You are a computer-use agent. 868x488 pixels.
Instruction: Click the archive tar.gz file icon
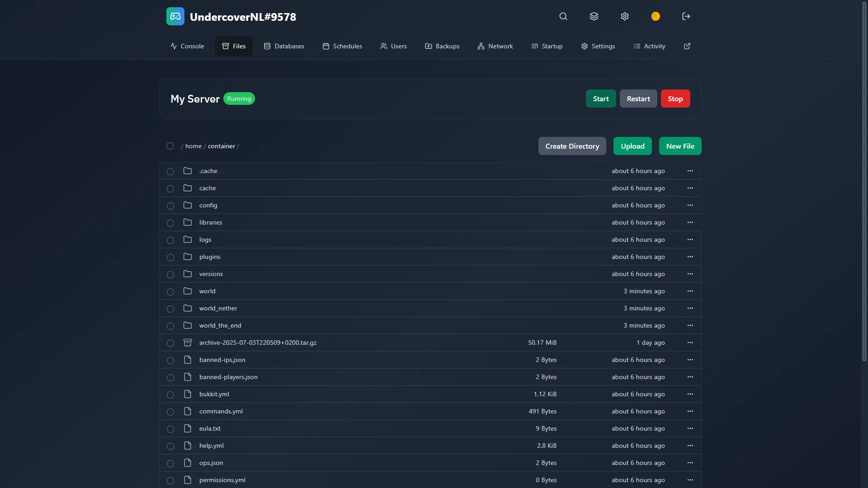click(x=188, y=343)
